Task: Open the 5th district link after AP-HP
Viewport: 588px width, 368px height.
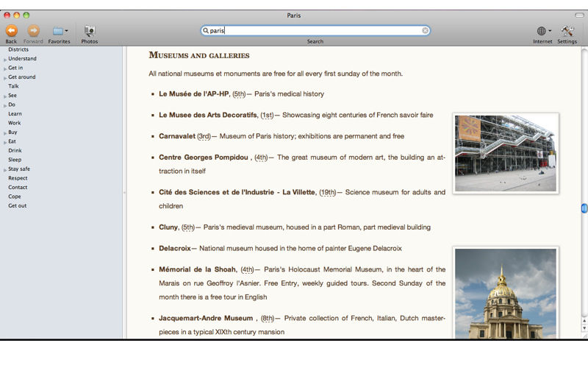Action: [x=239, y=94]
